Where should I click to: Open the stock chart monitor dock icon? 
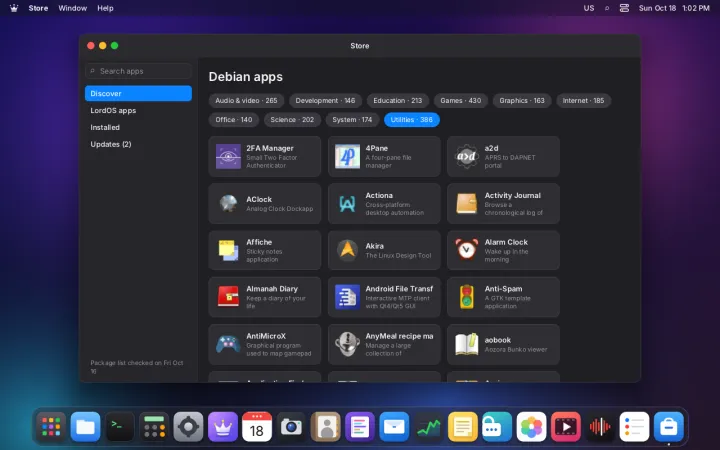click(428, 427)
